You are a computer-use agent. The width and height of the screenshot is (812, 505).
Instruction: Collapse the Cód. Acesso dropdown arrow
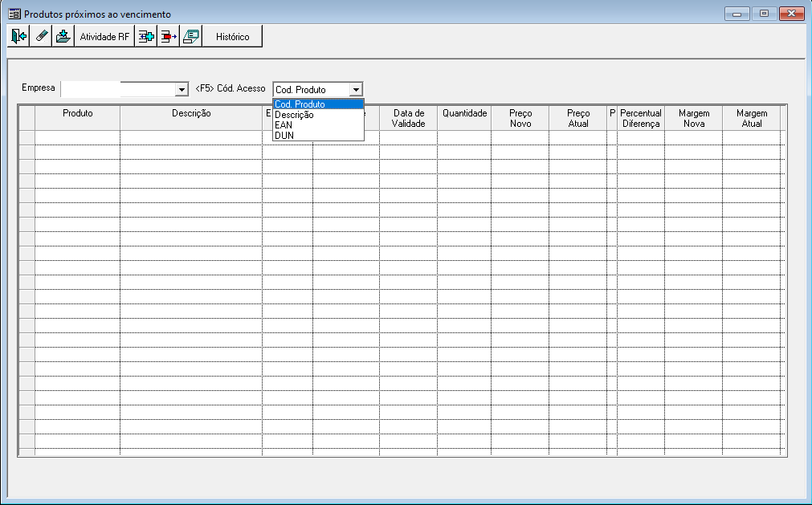coord(356,89)
